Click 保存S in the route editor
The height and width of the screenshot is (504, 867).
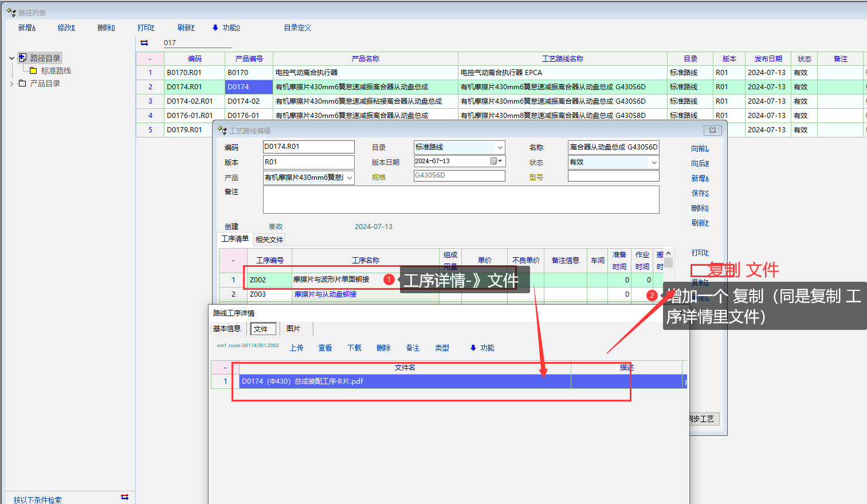click(x=700, y=194)
